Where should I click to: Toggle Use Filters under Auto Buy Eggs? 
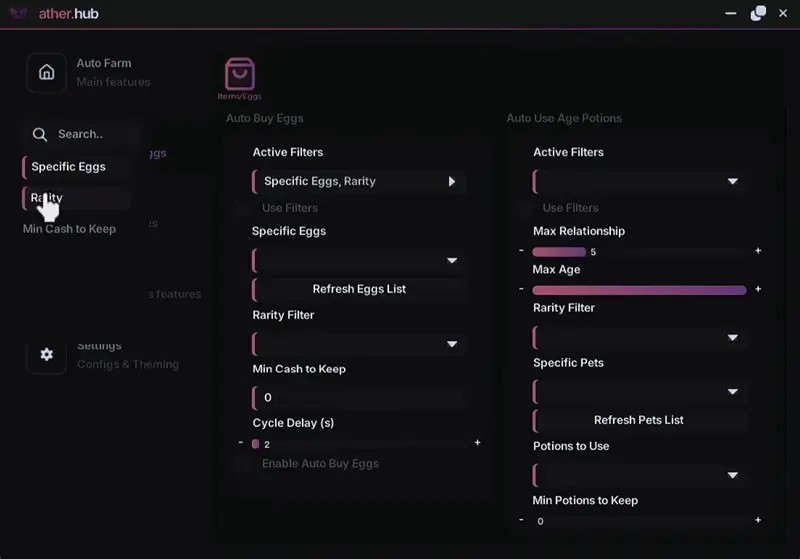[x=240, y=208]
